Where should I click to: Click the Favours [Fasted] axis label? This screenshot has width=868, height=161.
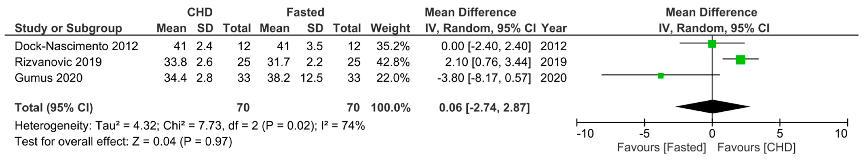(x=661, y=148)
